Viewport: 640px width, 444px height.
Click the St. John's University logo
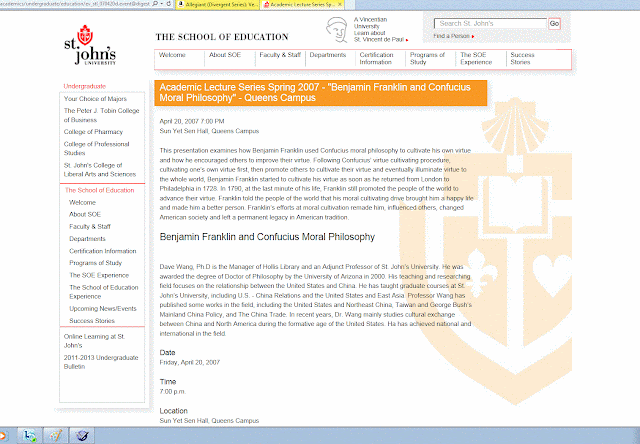click(x=90, y=45)
